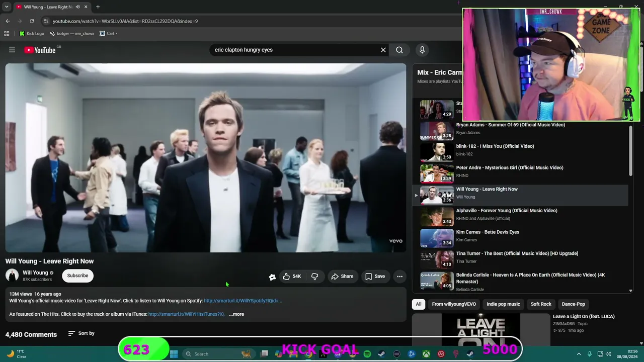
Task: Click the address bar URL field
Action: click(x=252, y=21)
